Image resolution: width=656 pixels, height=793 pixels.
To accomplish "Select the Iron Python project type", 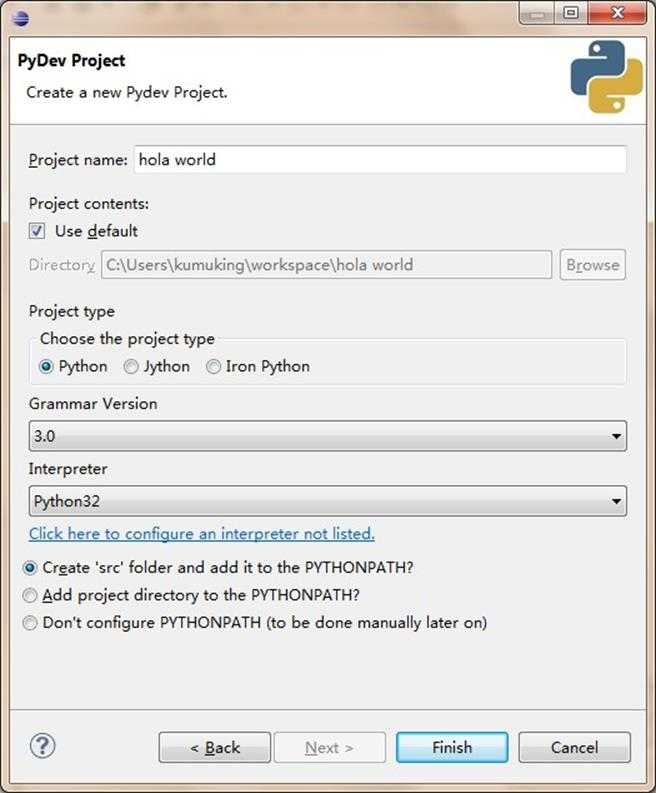I will (x=214, y=367).
